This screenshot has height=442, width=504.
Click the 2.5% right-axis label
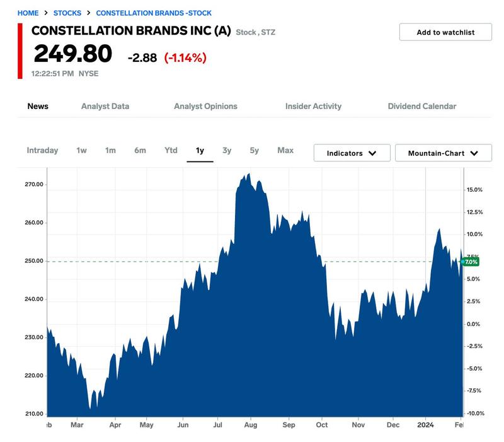(x=474, y=301)
